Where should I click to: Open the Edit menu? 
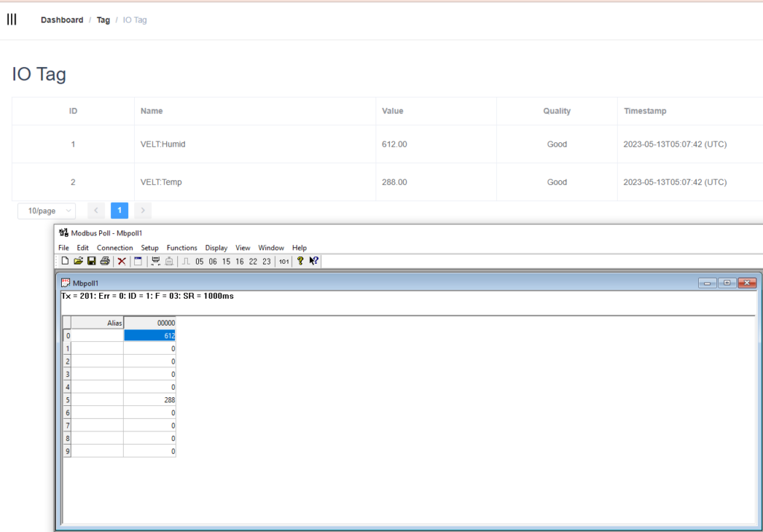click(83, 248)
